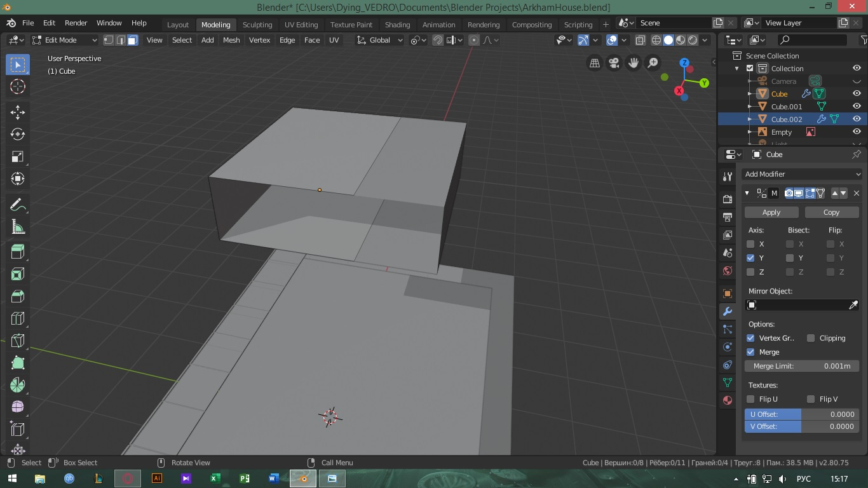
Task: Activate the Bevel tool
Action: [18, 296]
